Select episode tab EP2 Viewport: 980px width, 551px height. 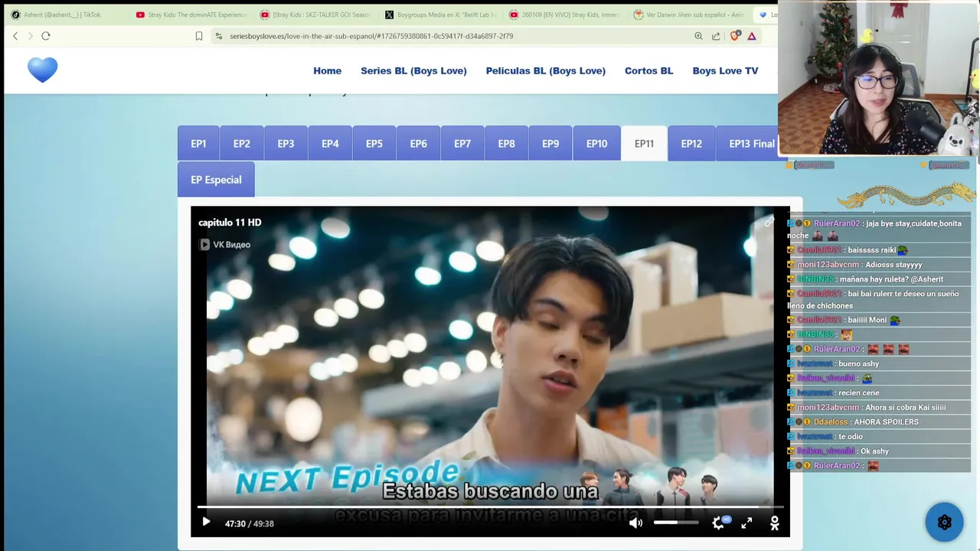(242, 143)
